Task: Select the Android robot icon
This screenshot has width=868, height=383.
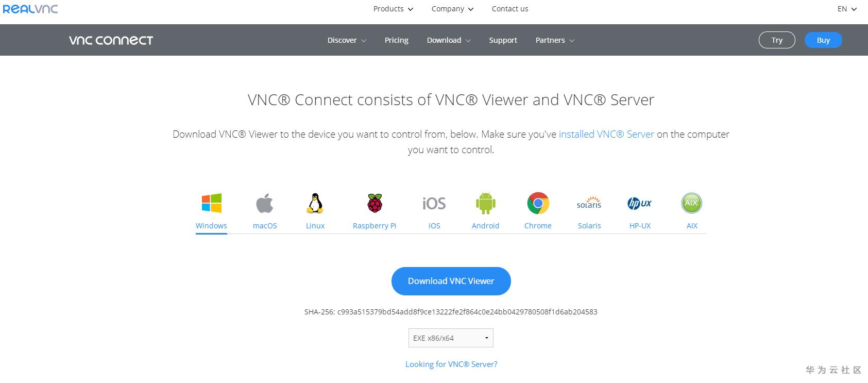Action: pos(485,203)
